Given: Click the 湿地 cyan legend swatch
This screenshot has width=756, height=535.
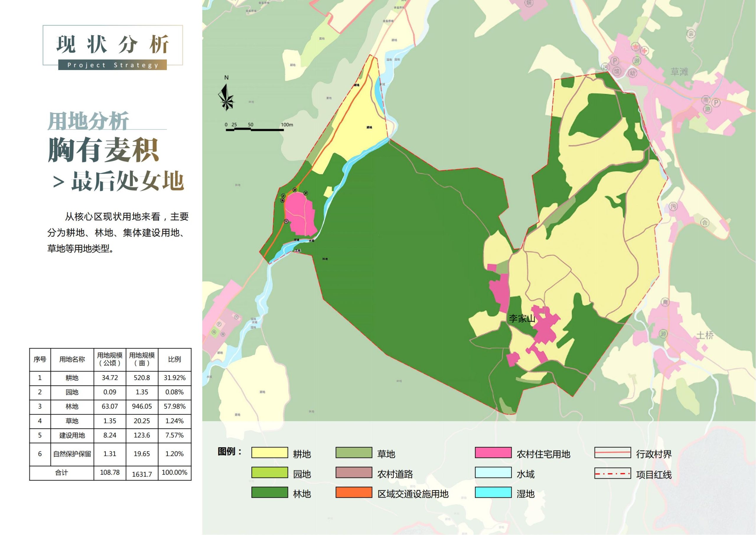Looking at the screenshot, I should (x=493, y=492).
